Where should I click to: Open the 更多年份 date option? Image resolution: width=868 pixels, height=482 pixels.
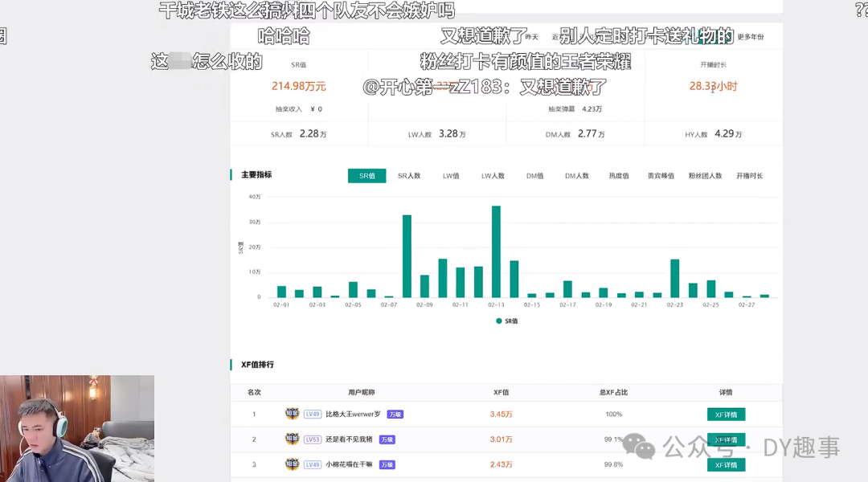751,37
